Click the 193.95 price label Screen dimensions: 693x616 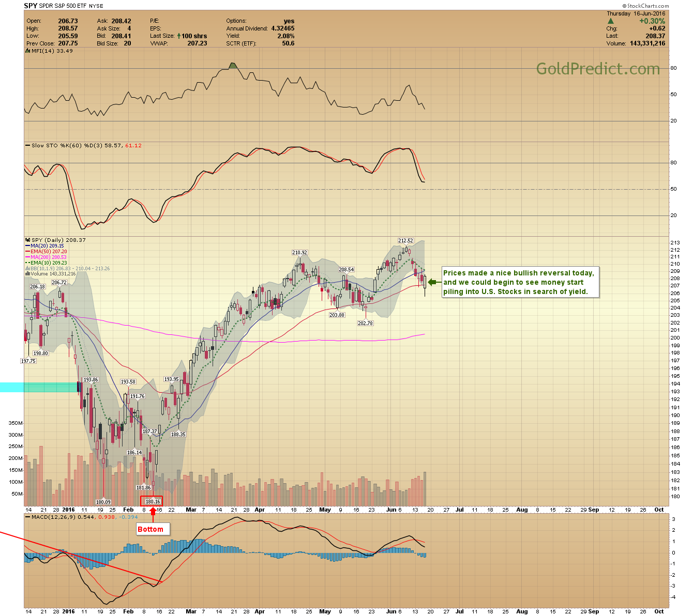[171, 379]
